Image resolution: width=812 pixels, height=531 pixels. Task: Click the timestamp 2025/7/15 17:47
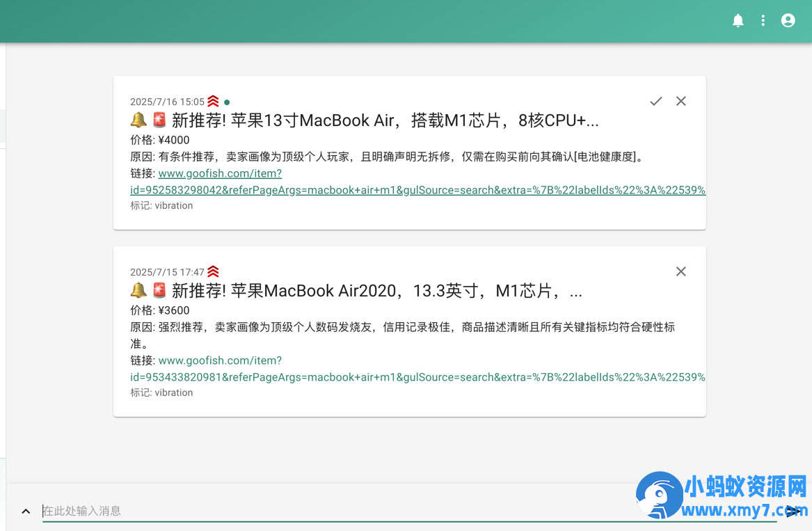click(x=167, y=272)
